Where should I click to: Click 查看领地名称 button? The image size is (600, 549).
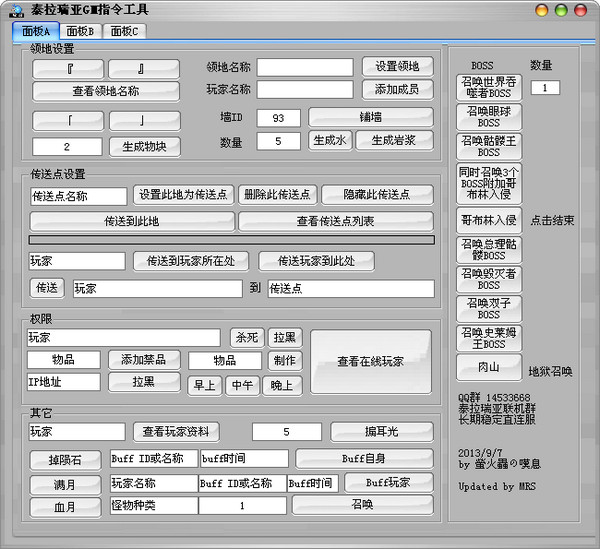point(105,91)
